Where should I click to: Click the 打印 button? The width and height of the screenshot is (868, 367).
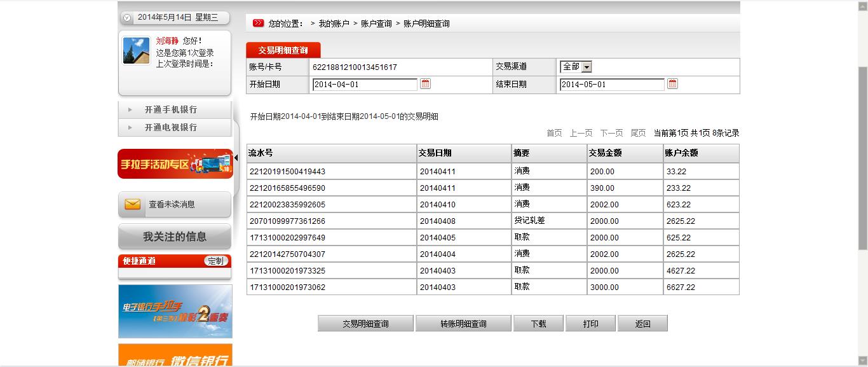590,324
